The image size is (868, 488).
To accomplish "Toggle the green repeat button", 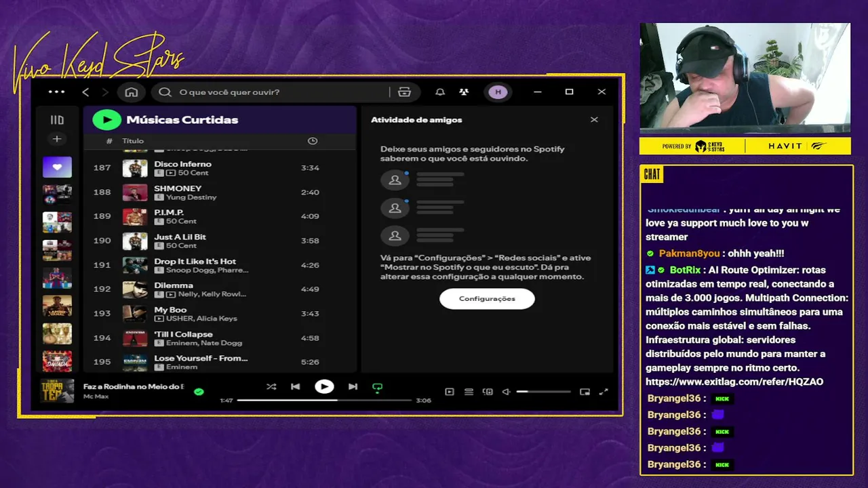I will 377,388.
